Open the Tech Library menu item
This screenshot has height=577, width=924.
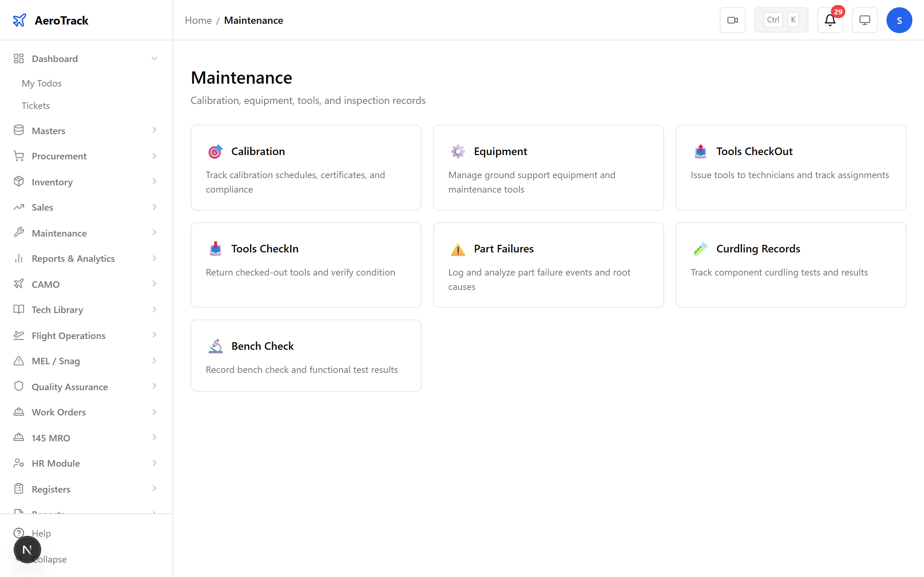pyautogui.click(x=57, y=309)
